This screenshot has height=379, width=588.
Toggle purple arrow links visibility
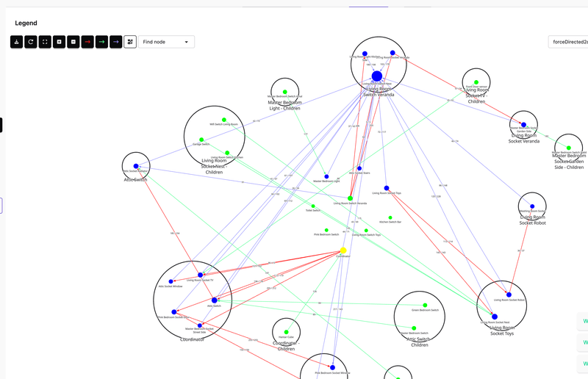click(x=116, y=42)
